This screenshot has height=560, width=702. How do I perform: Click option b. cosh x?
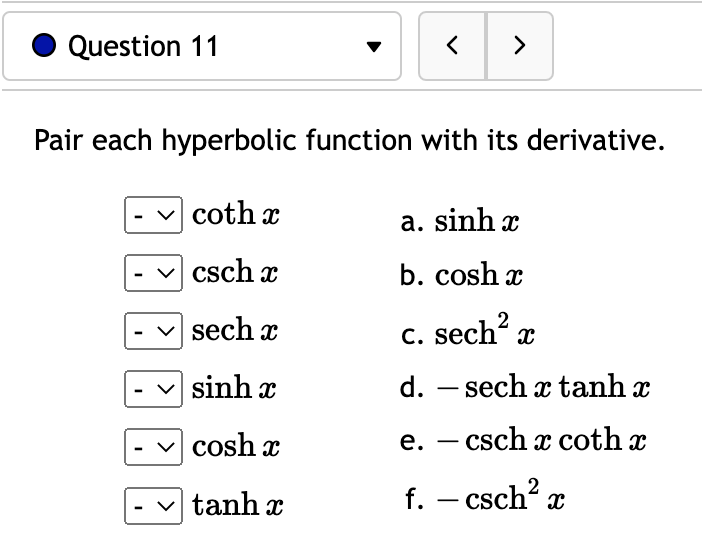click(461, 274)
